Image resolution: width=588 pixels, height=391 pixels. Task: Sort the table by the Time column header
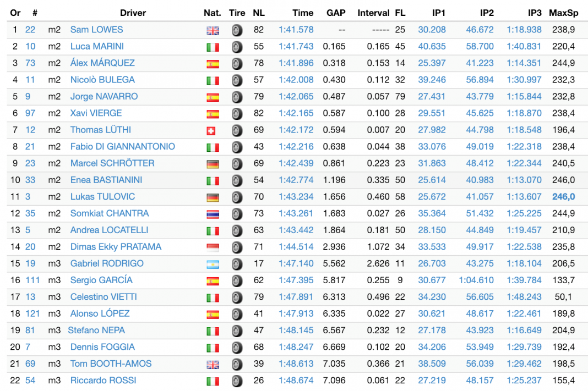pyautogui.click(x=303, y=13)
